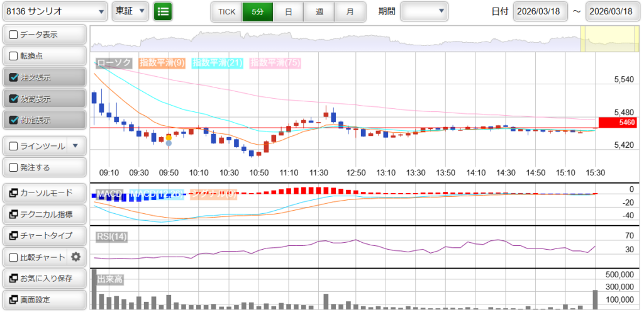The height and width of the screenshot is (312, 644).
Task: Toggle the 転換点 checkbox
Action: pos(13,56)
